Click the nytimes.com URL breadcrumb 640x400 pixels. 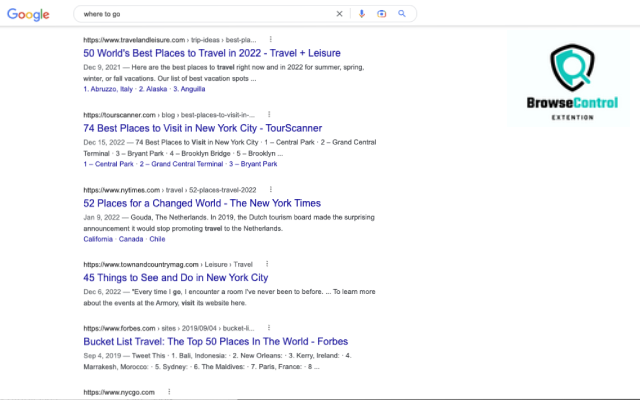[x=170, y=190]
